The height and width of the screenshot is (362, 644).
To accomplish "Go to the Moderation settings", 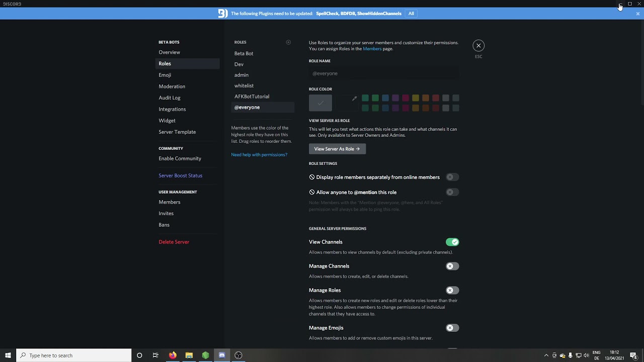I will click(187, 86).
